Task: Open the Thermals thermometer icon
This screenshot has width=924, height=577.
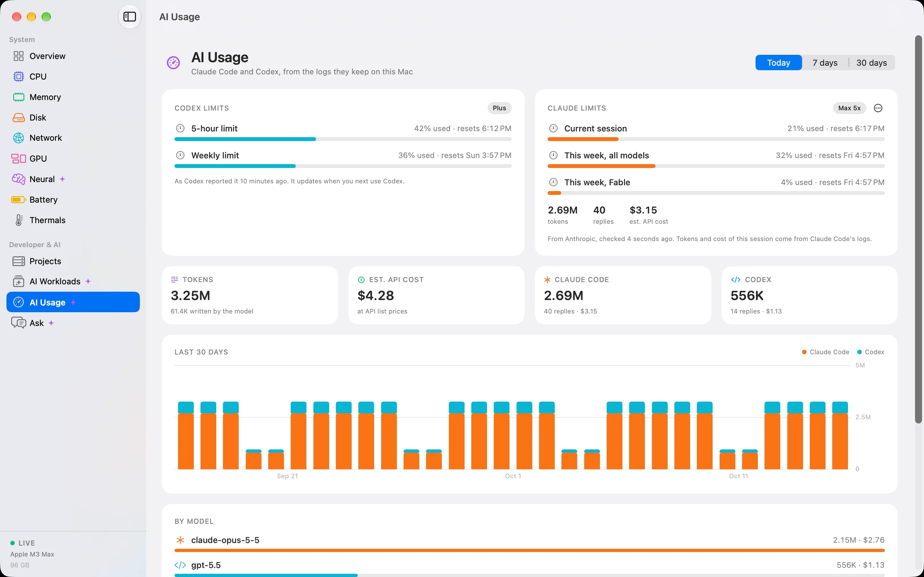Action: (18, 220)
